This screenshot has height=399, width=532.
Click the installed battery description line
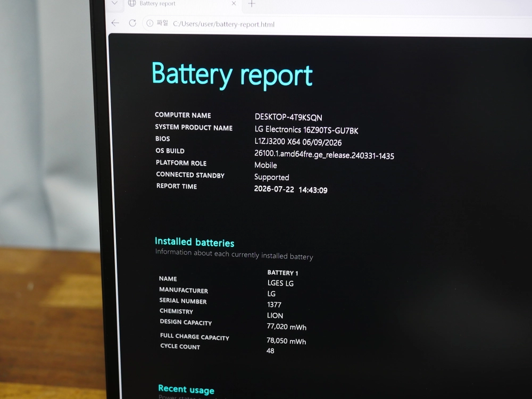point(234,254)
